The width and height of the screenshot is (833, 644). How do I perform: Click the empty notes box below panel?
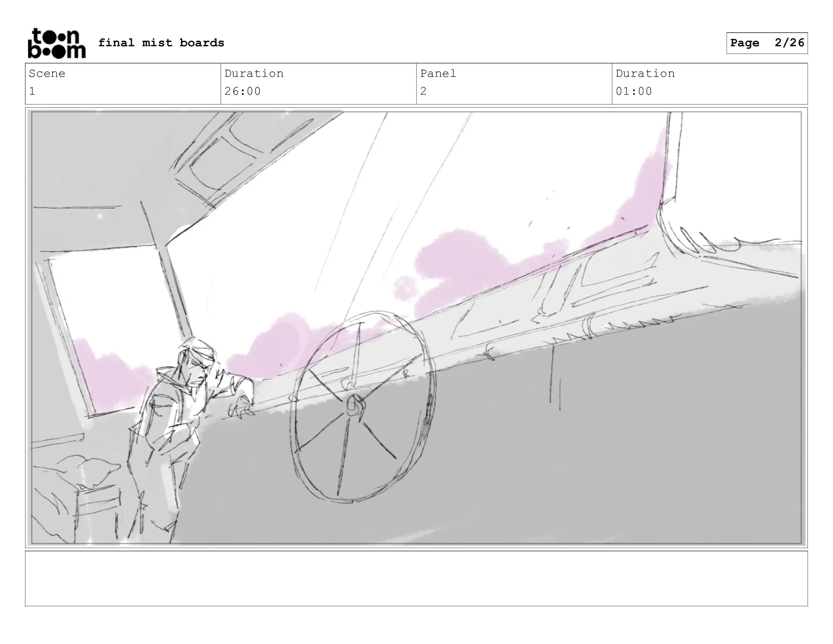pos(416,578)
